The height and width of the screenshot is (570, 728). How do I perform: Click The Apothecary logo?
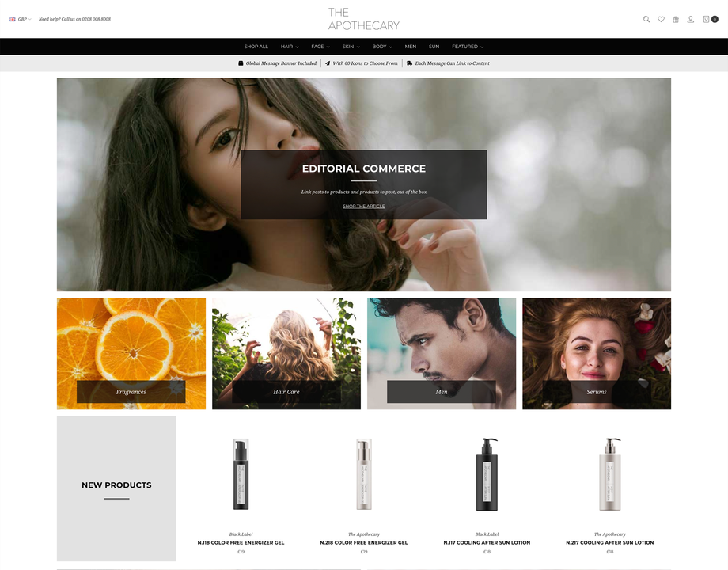tap(364, 19)
